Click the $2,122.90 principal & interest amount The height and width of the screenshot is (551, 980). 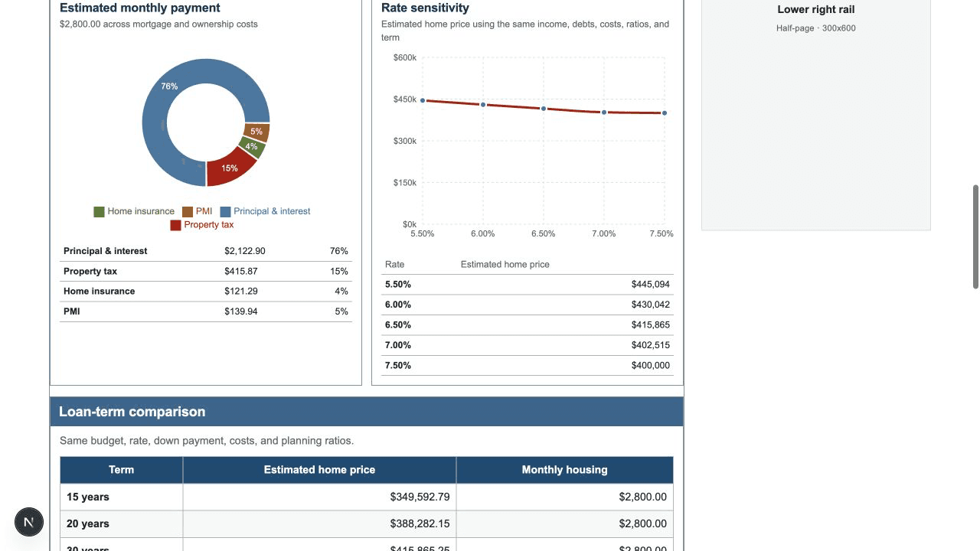coord(245,251)
